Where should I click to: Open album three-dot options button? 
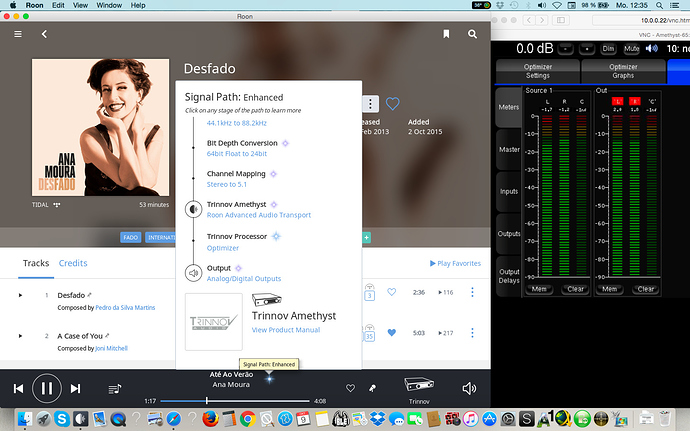click(370, 104)
